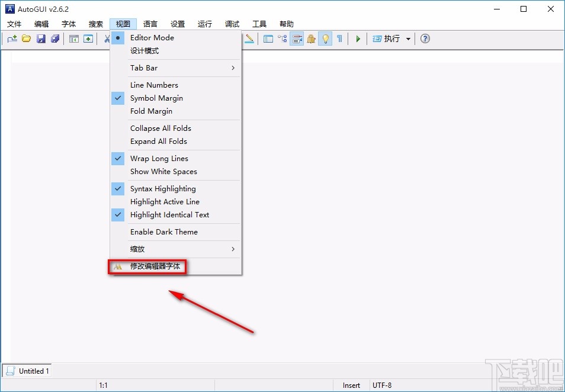Select 修改编辑器字体 menu entry

[176, 267]
